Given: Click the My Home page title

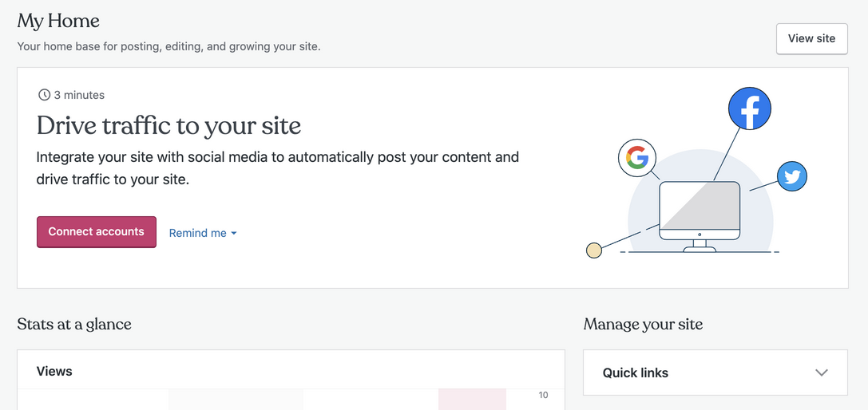Looking at the screenshot, I should [x=58, y=22].
